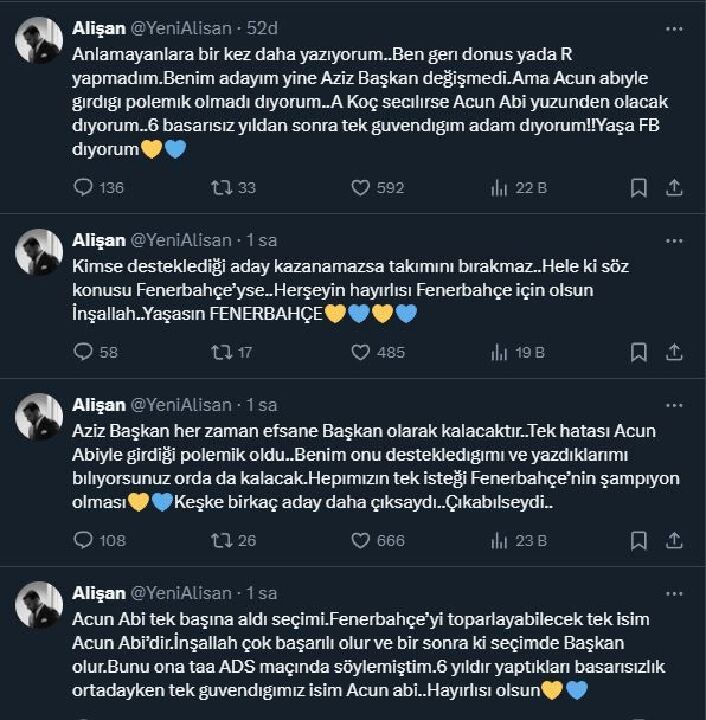Share the tweet with 19 B views
This screenshot has width=706, height=720.
click(x=674, y=352)
